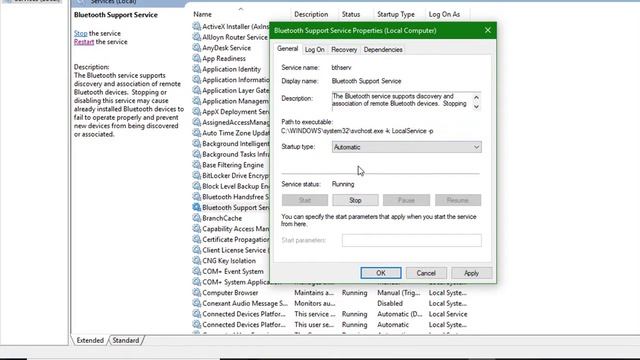Click the App Readiness gear icon
The height and width of the screenshot is (360, 640).
196,58
